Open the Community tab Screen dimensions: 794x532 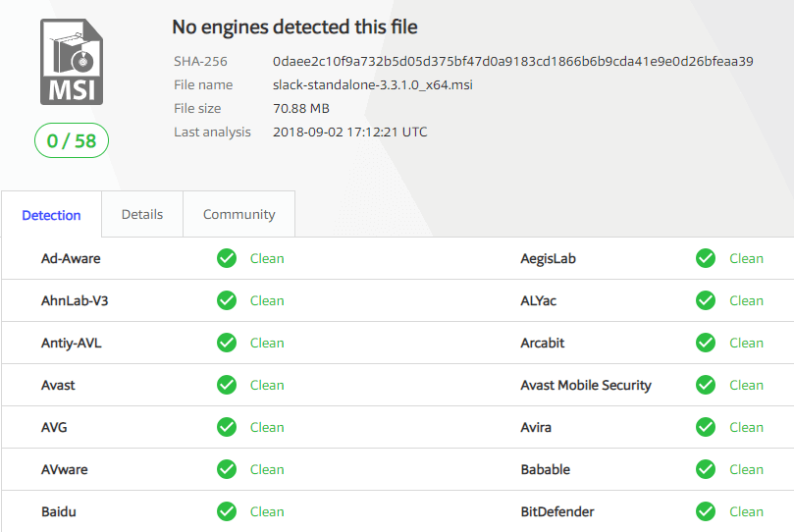coord(239,214)
